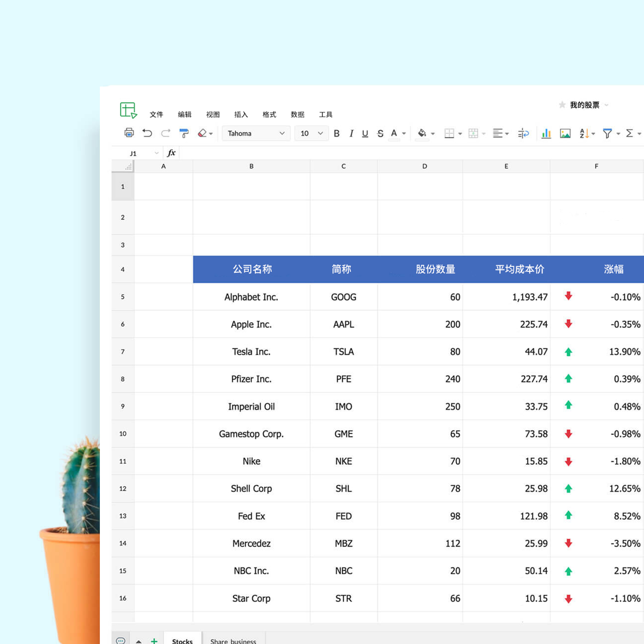This screenshot has width=644, height=644.
Task: Expand the font size 10 dropdown
Action: pyautogui.click(x=311, y=133)
